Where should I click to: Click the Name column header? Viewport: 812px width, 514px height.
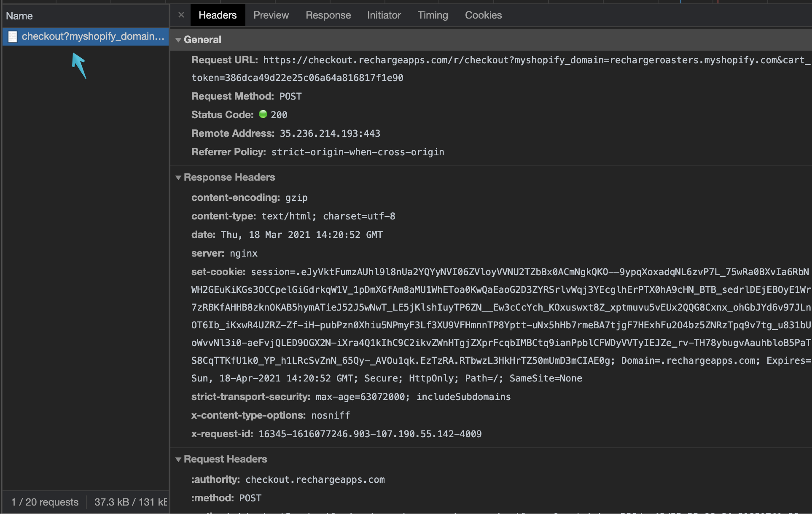(19, 16)
